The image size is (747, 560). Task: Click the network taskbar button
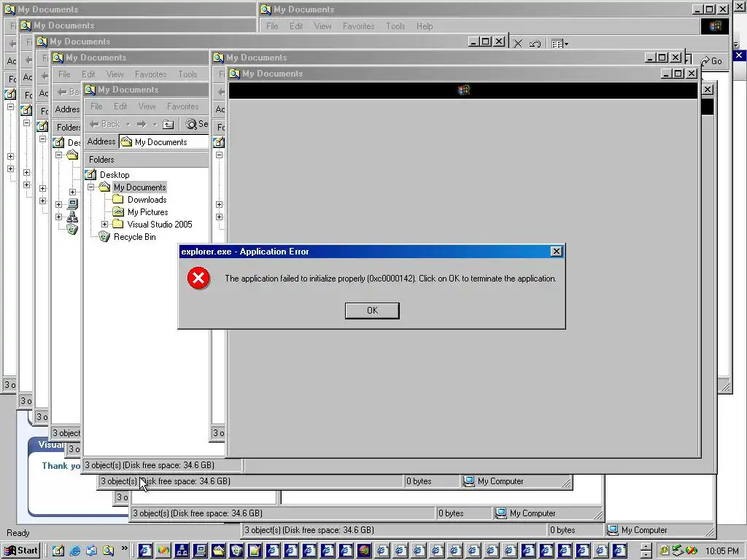click(x=182, y=551)
